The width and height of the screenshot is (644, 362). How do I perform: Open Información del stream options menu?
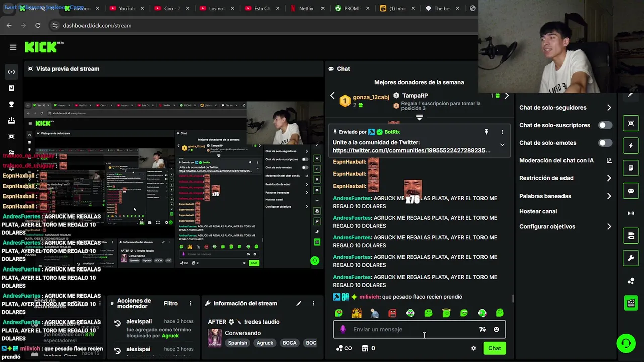pos(313,303)
